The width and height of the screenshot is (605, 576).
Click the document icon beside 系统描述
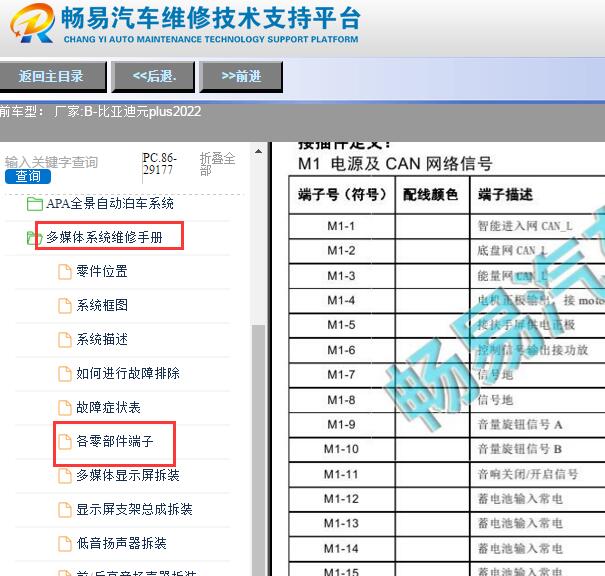[x=65, y=340]
